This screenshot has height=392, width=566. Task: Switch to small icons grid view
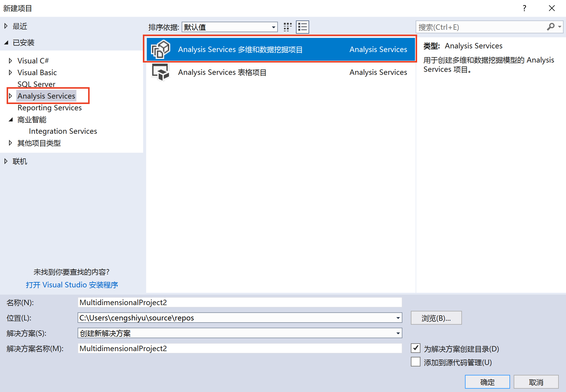(288, 27)
